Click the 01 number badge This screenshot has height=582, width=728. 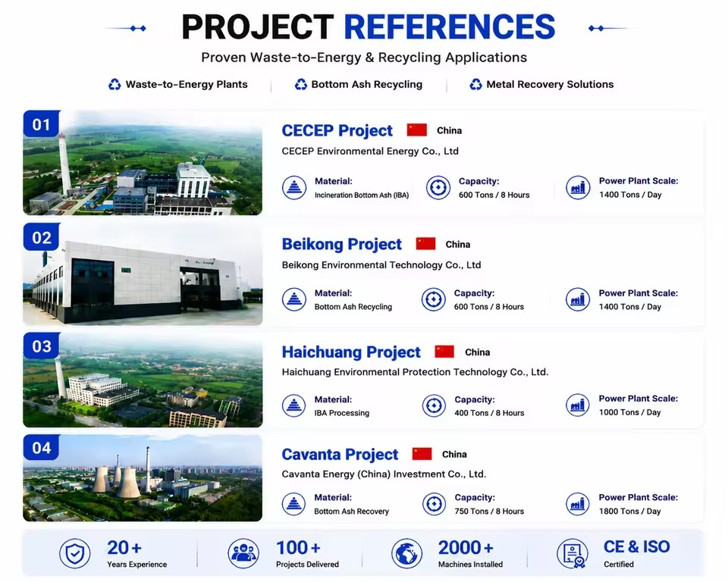click(x=41, y=124)
